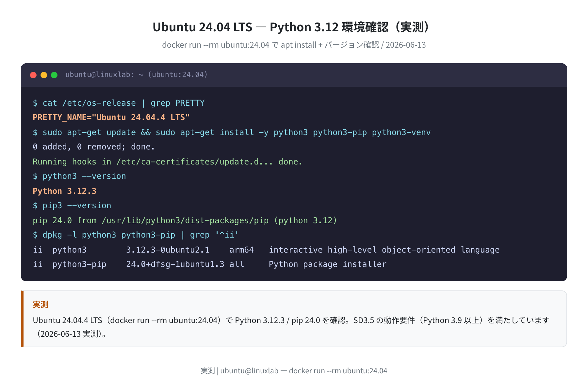Click the python3 --version command
Viewport: 588px width, 389px height.
(79, 176)
